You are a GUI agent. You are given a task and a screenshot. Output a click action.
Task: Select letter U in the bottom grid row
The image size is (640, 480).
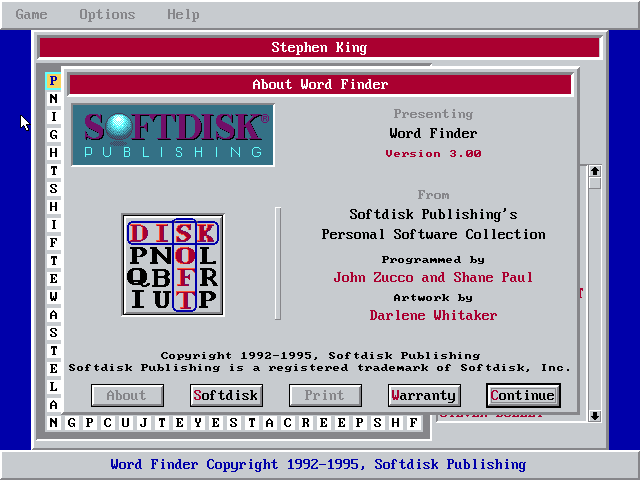point(125,423)
